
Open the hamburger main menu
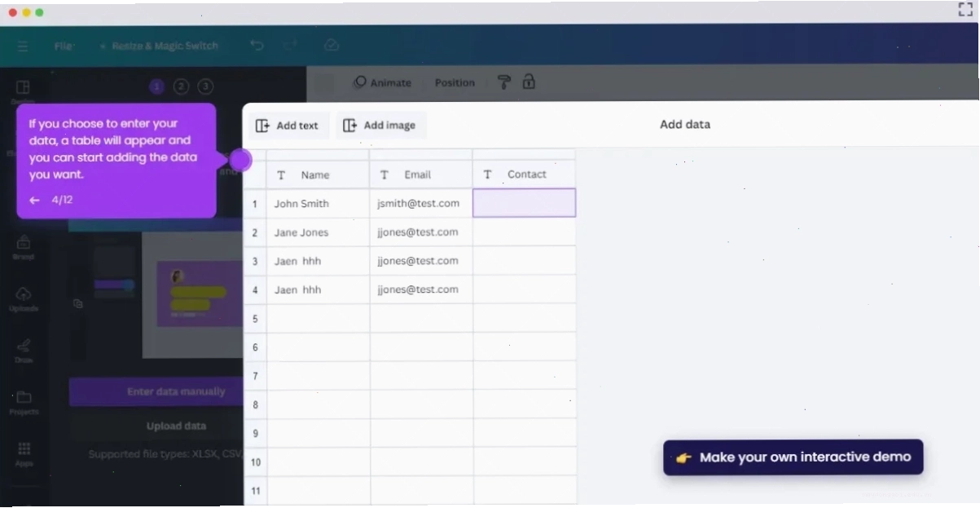23,46
